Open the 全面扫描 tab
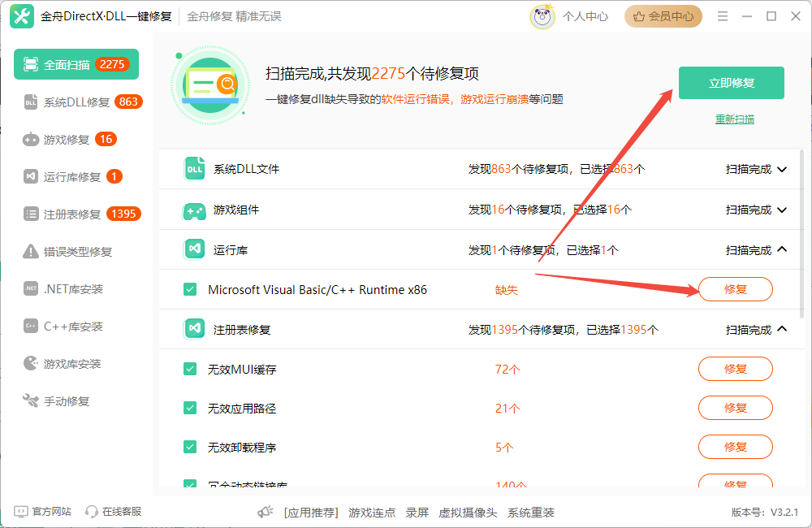 (76, 64)
